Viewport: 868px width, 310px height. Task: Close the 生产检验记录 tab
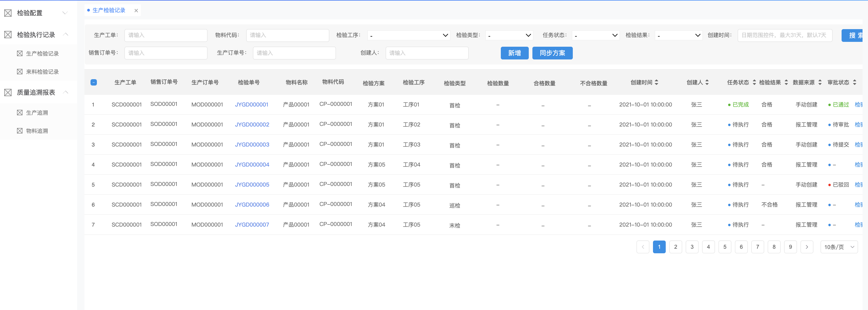coord(136,10)
